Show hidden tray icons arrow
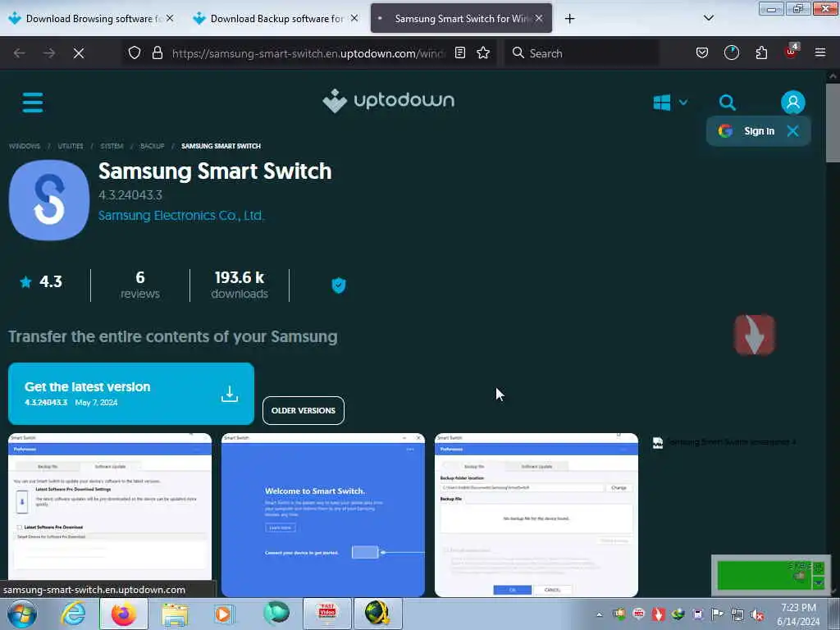Screen dimensions: 840x630 pyautogui.click(x=599, y=614)
